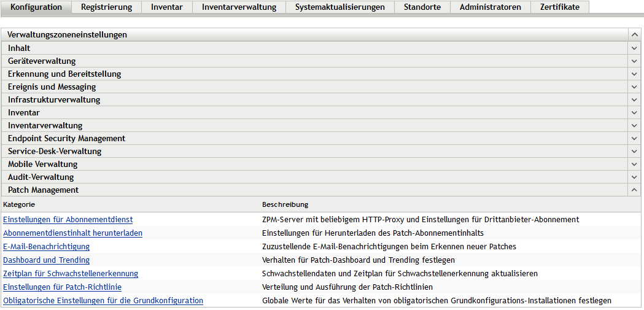Click the E-Mail-Benachrichtigung link

pyautogui.click(x=47, y=246)
